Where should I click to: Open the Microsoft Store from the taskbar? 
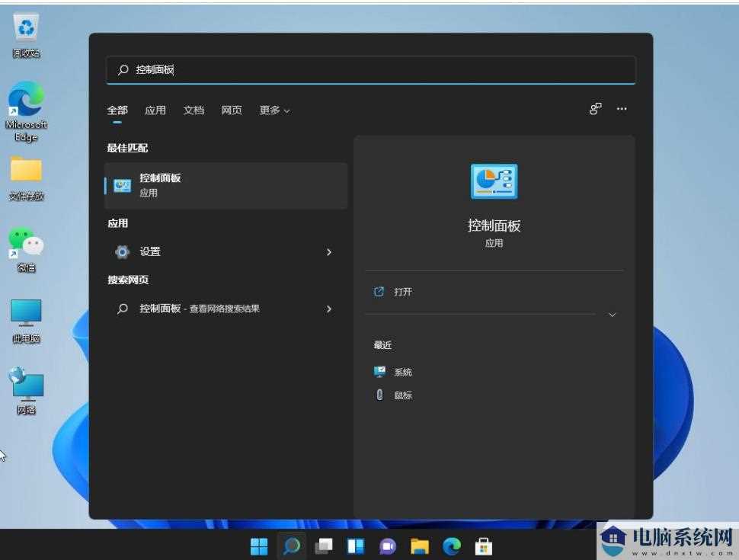[x=484, y=546]
